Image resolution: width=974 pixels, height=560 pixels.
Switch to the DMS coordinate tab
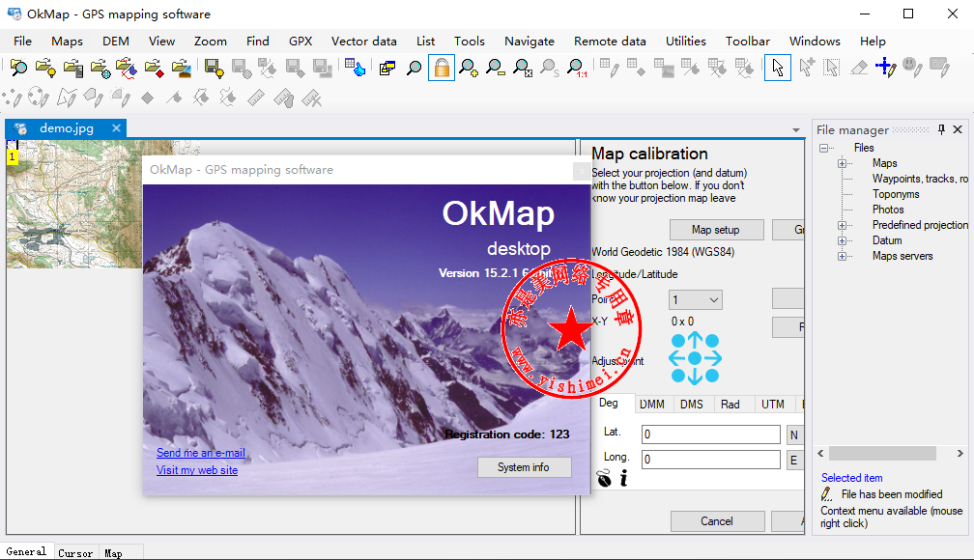tap(692, 405)
